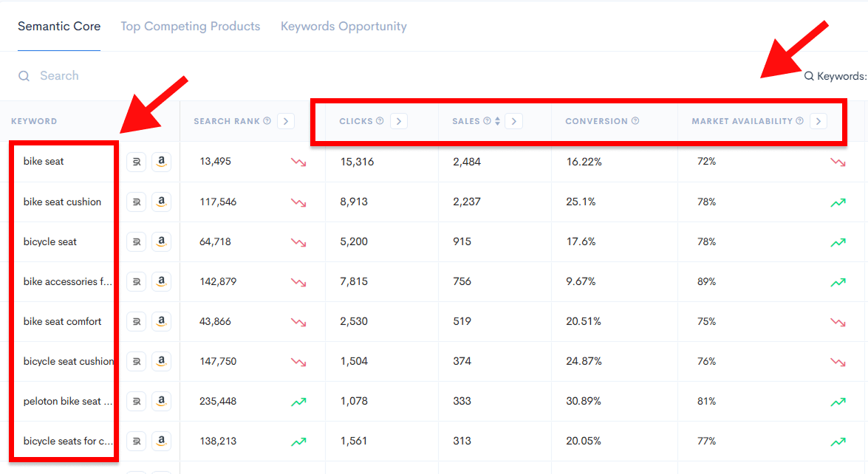
Task: Click the rank tracker icon for 'peloton bike seat'
Action: 136,401
